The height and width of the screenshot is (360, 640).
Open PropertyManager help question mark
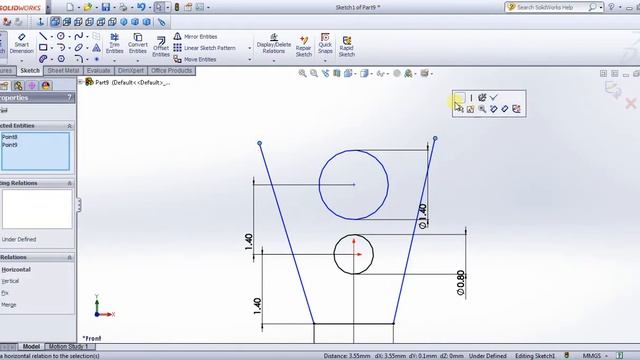(x=69, y=98)
